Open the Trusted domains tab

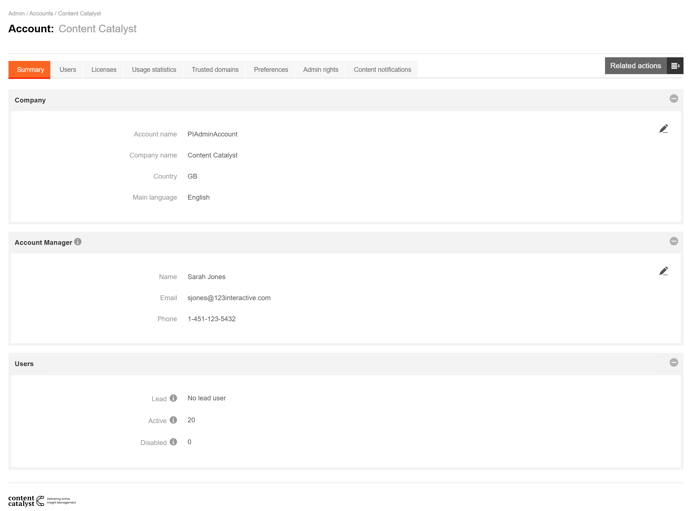point(215,70)
